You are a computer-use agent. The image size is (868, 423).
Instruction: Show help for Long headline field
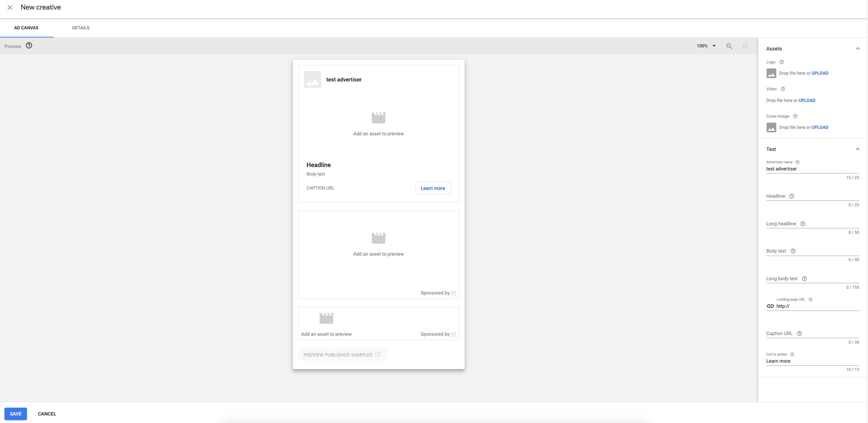click(803, 224)
